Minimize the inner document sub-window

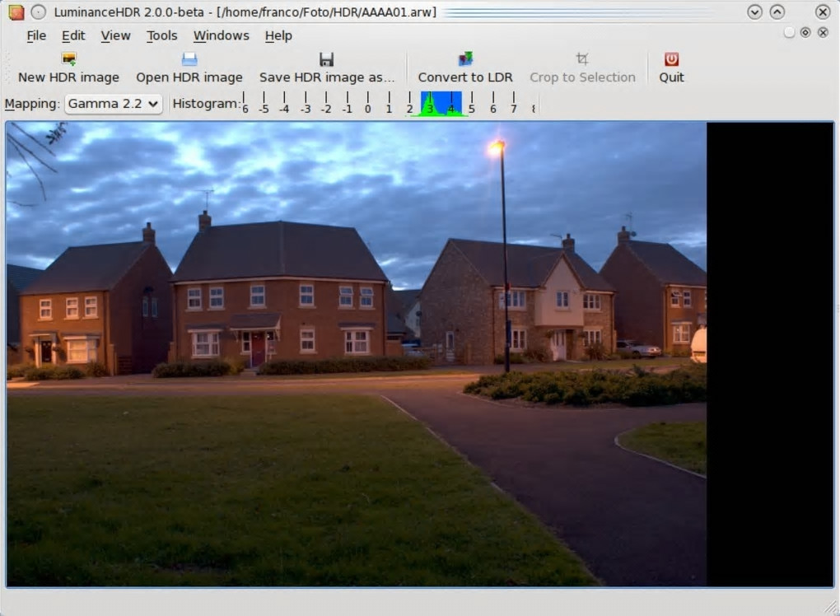[789, 33]
